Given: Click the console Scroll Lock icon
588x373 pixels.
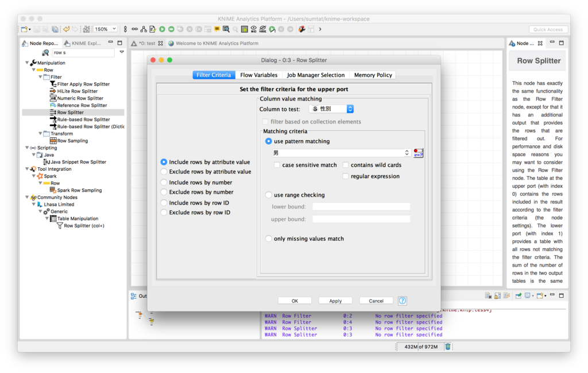Looking at the screenshot, I should click(x=498, y=295).
